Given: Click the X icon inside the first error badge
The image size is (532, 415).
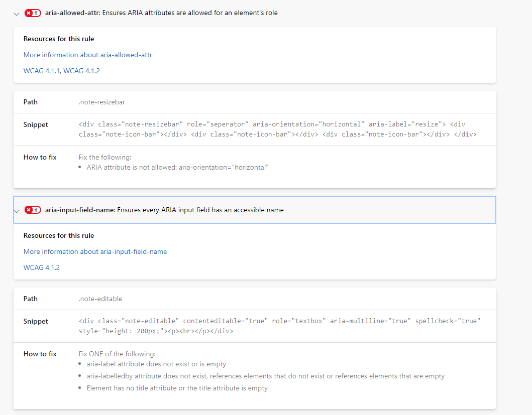Looking at the screenshot, I should click(29, 13).
